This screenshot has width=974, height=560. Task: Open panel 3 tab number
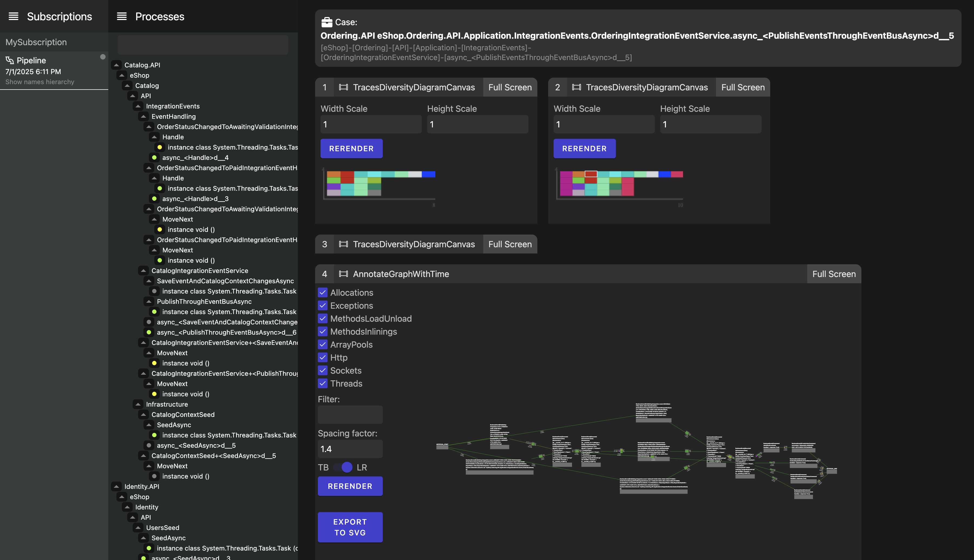[x=324, y=244]
